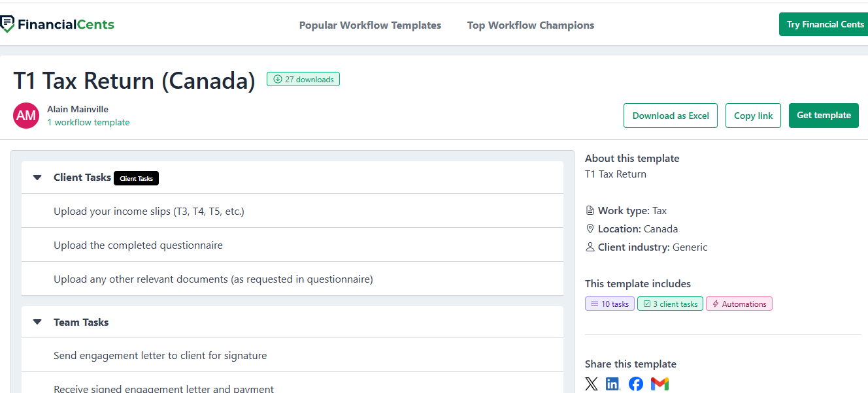This screenshot has height=393, width=868.
Task: Click the Automations lightning badge
Action: [x=739, y=304]
